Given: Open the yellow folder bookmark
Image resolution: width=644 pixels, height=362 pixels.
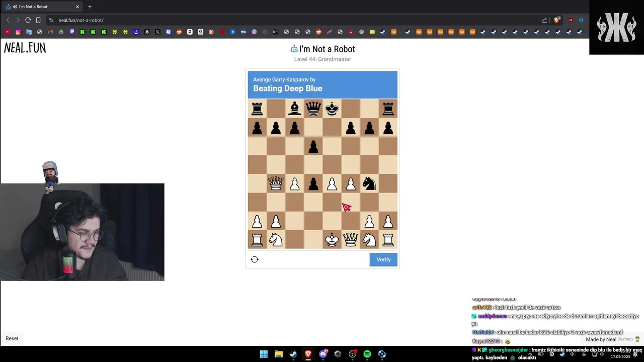Looking at the screenshot, I should (x=372, y=32).
